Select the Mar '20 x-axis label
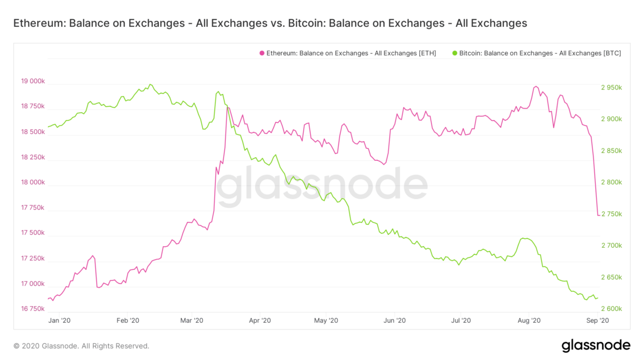This screenshot has width=644, height=362. [192, 320]
